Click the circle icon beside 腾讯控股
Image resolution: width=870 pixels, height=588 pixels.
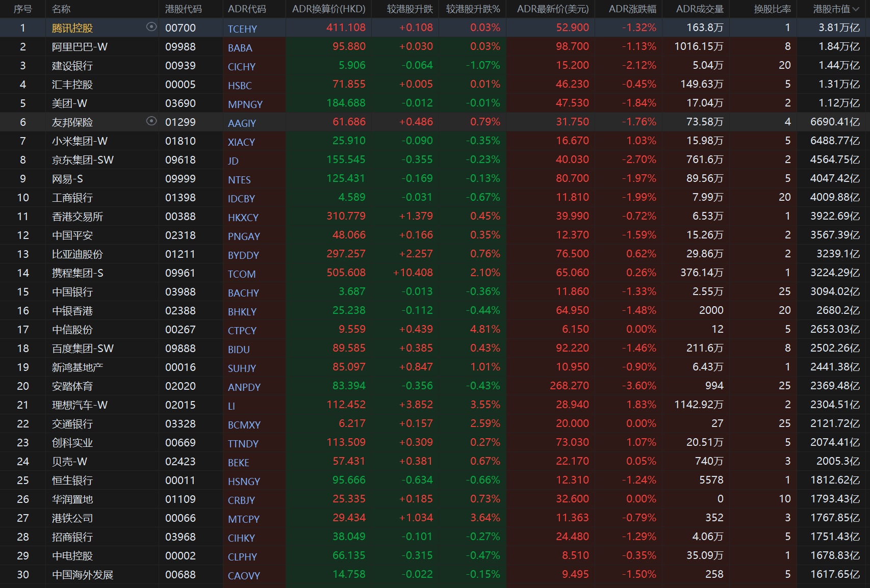click(x=151, y=27)
